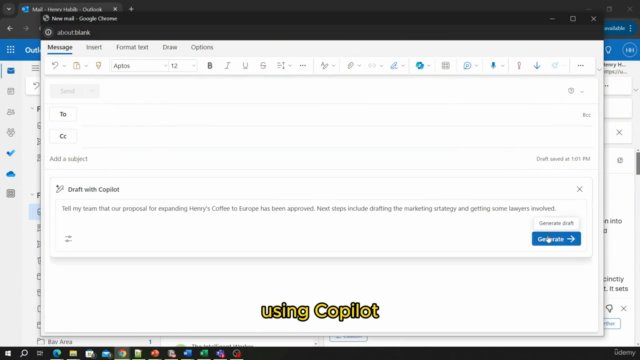Click the Copilot icon in the toolbar
This screenshot has width=640, height=360.
(420, 65)
